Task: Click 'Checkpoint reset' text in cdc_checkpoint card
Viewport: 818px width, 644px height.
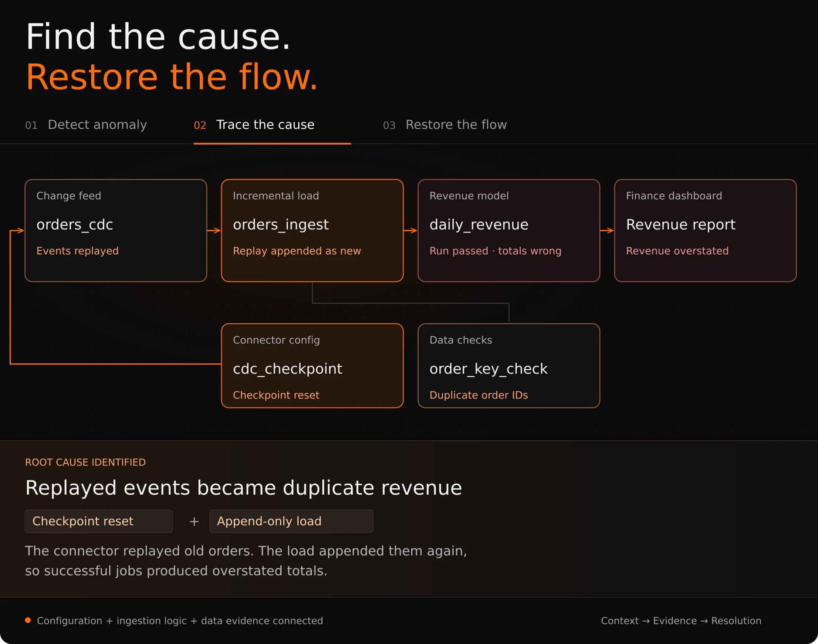Action: point(276,395)
